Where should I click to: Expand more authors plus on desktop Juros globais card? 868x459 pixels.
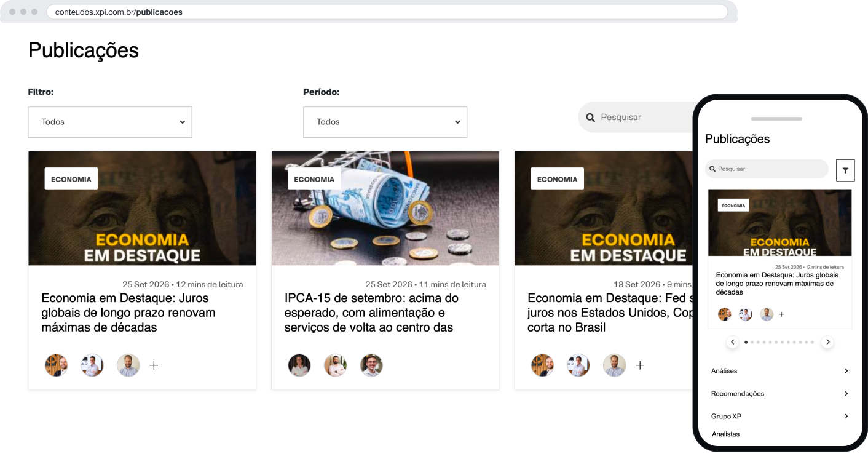[154, 365]
